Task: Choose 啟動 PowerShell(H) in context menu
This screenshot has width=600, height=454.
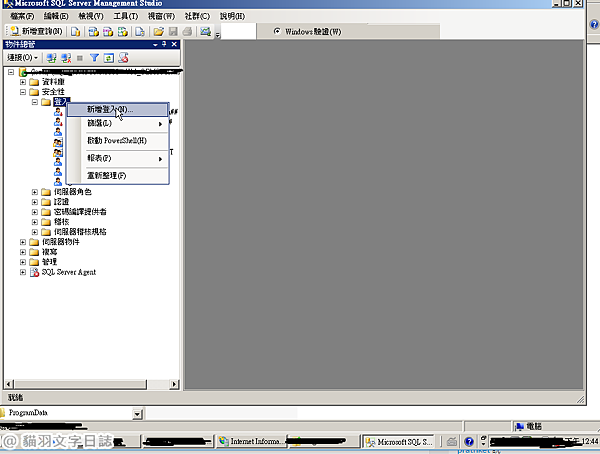Action: (117, 140)
